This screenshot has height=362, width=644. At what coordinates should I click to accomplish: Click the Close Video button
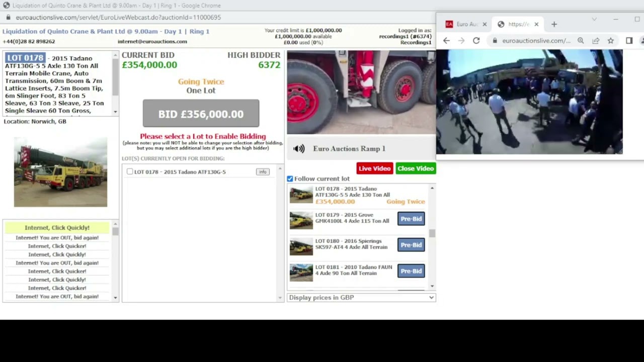[416, 168]
